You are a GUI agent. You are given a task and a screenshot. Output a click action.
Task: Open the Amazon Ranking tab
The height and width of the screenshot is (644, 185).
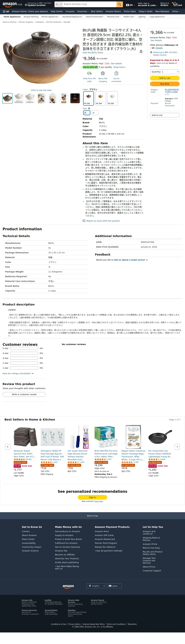pyautogui.click(x=31, y=17)
